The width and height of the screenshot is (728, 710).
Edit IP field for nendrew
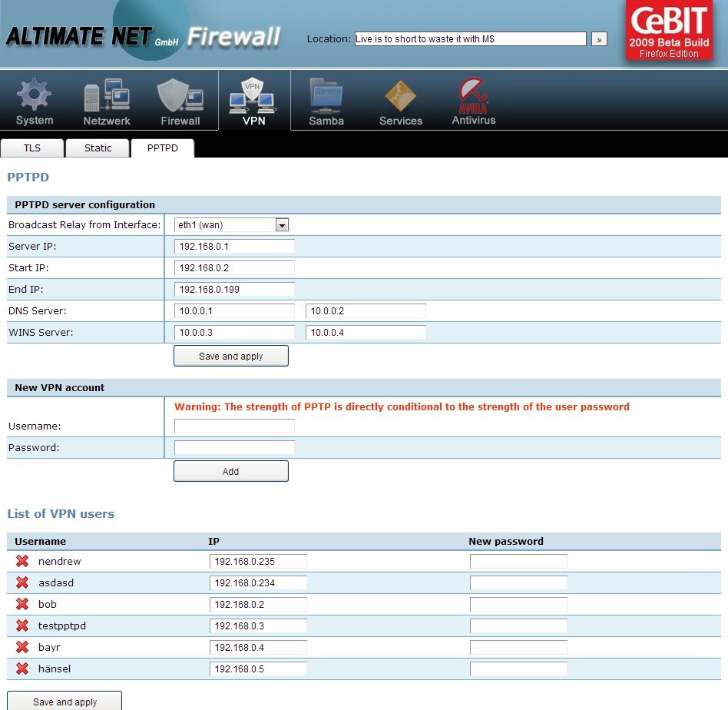tap(258, 561)
